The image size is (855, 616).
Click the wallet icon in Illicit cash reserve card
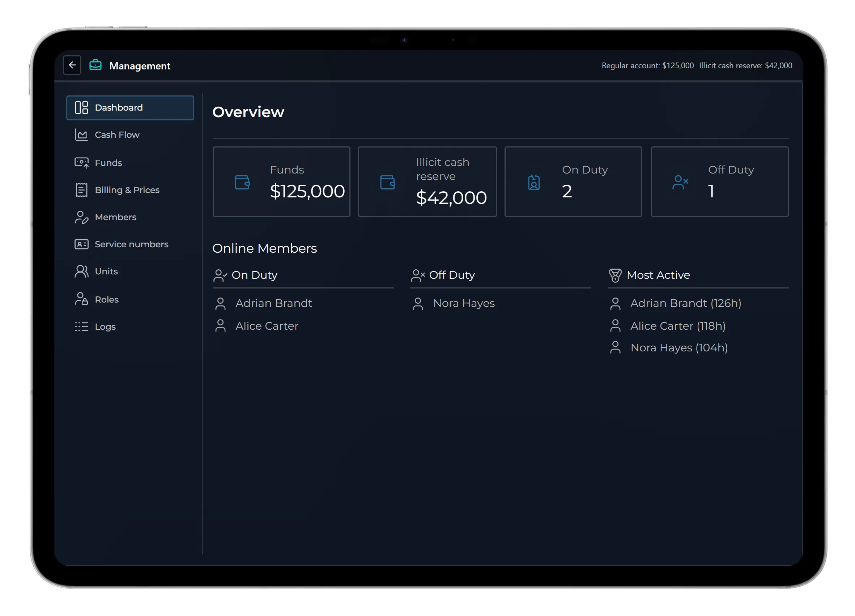click(x=388, y=182)
